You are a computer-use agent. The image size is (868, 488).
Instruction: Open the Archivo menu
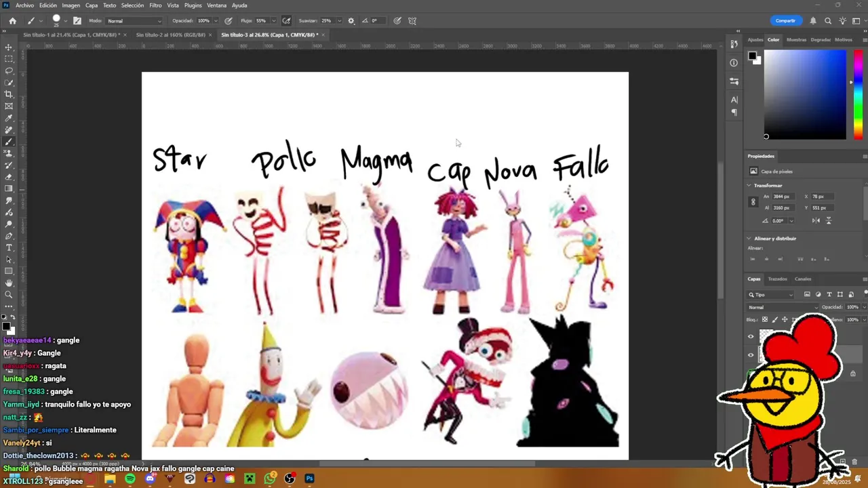pos(24,5)
